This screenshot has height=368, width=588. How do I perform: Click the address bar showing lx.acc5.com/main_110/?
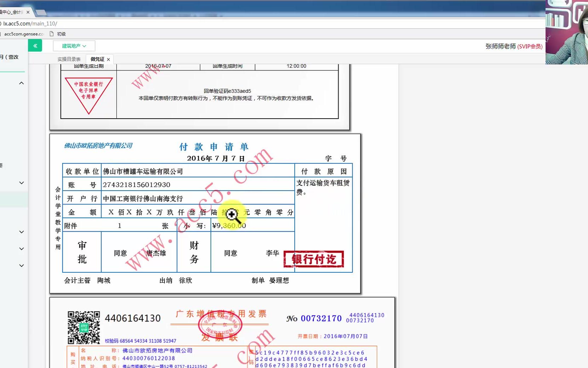(x=30, y=23)
